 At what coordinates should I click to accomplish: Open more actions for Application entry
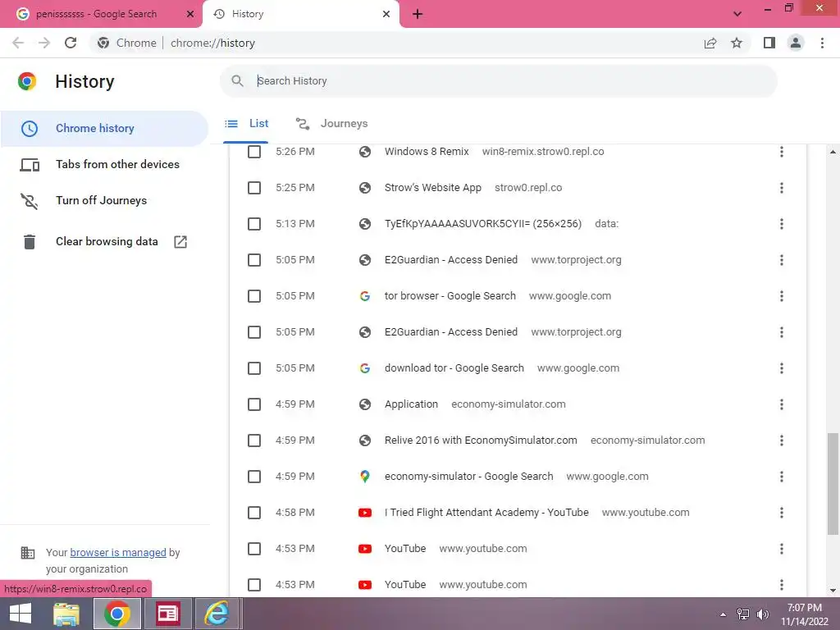782,404
